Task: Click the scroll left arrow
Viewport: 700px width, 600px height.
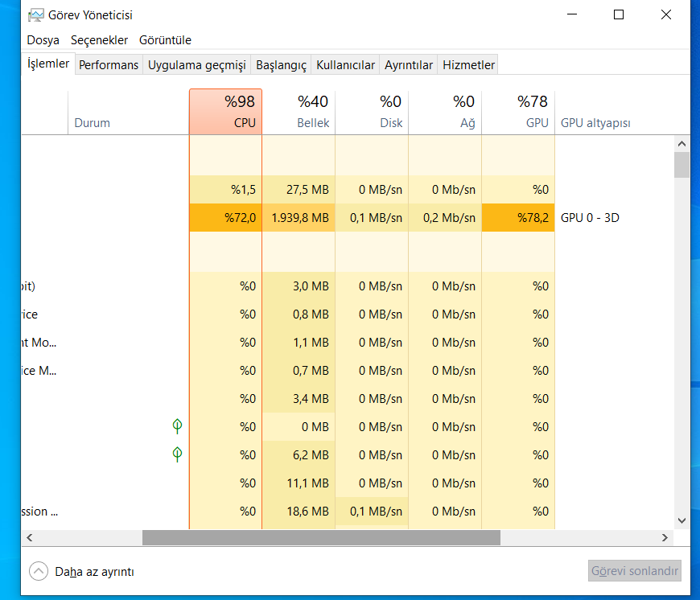Action: 30,537
